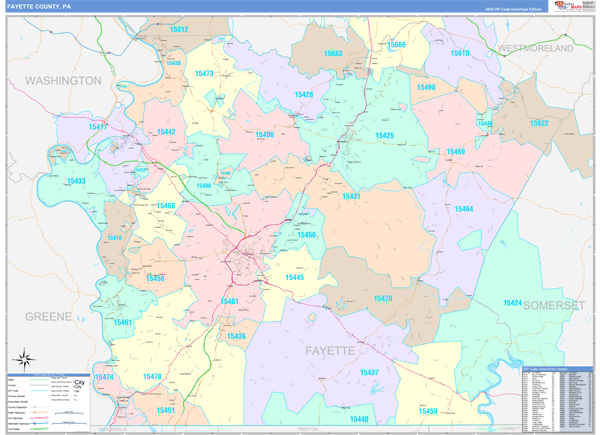Open the map legend box at bottom left
This screenshot has width=600, height=435.
47,397
